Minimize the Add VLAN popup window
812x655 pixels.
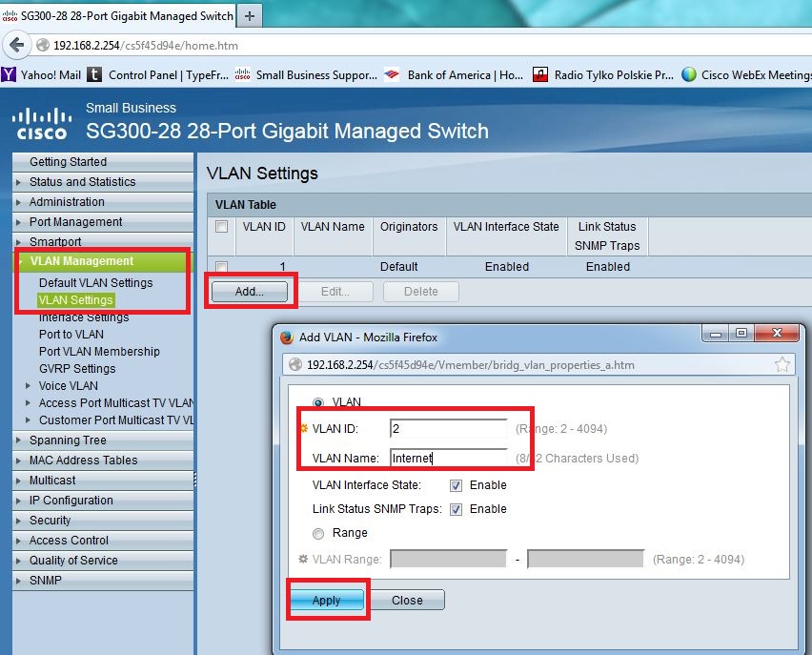[716, 333]
